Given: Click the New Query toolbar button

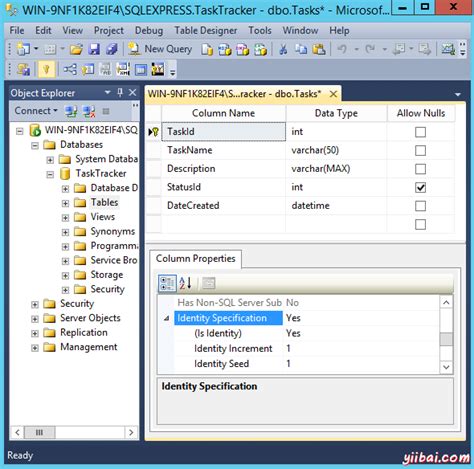Looking at the screenshot, I should coord(160,49).
